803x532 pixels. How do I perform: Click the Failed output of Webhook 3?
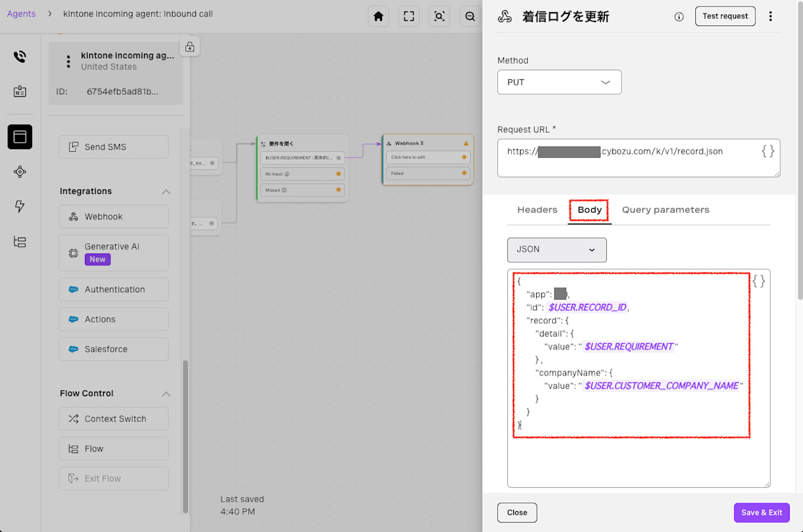tap(428, 173)
